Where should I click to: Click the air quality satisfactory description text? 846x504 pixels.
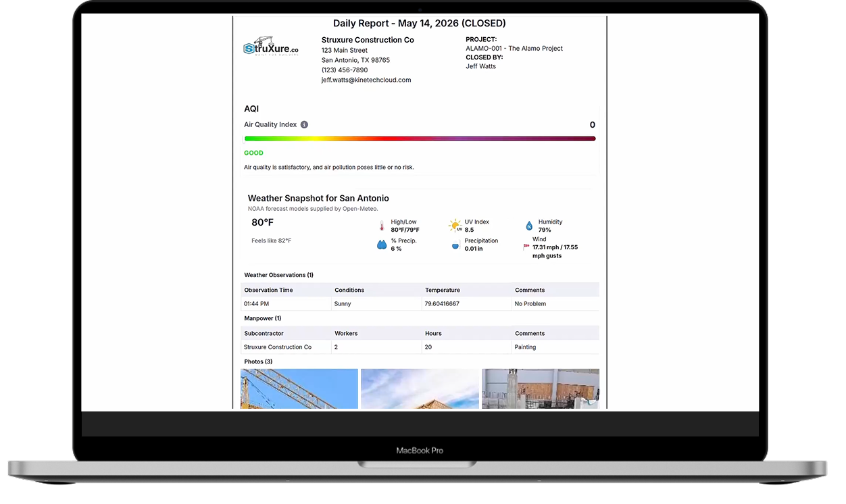329,167
